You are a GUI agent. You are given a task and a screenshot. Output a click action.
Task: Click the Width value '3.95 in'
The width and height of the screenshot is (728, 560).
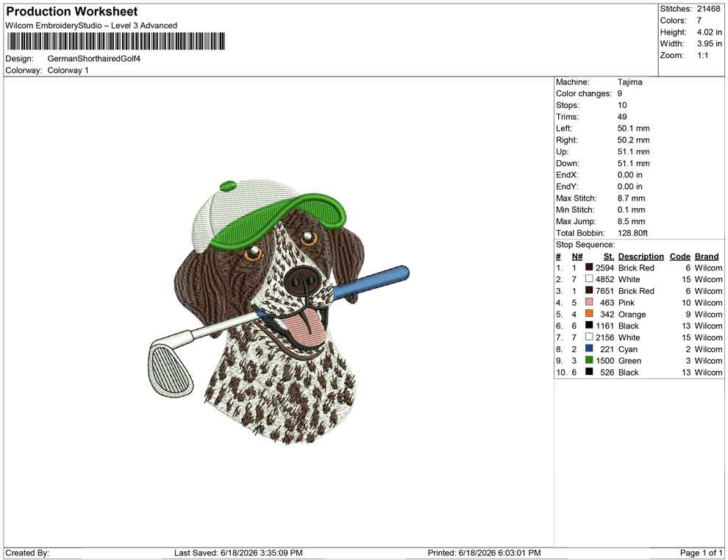tap(709, 43)
